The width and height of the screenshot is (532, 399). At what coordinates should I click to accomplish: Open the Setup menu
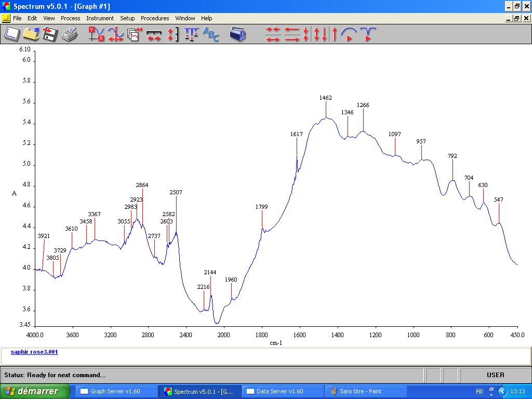(127, 18)
